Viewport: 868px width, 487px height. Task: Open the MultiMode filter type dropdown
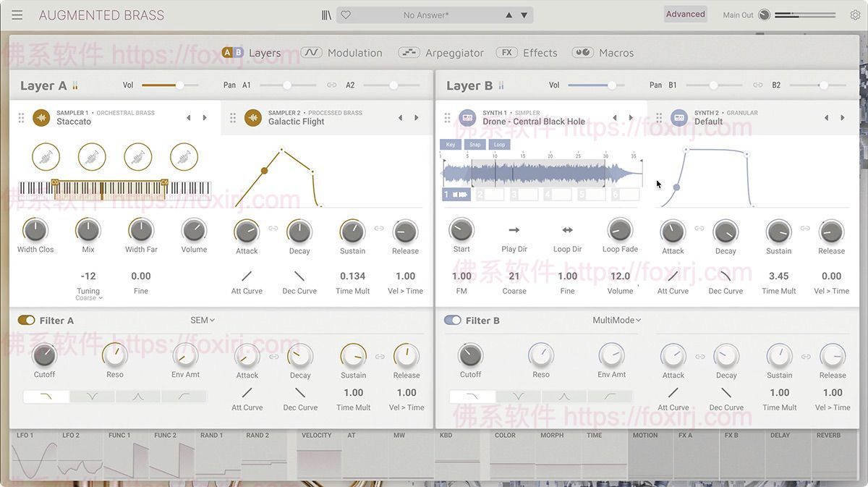(614, 319)
